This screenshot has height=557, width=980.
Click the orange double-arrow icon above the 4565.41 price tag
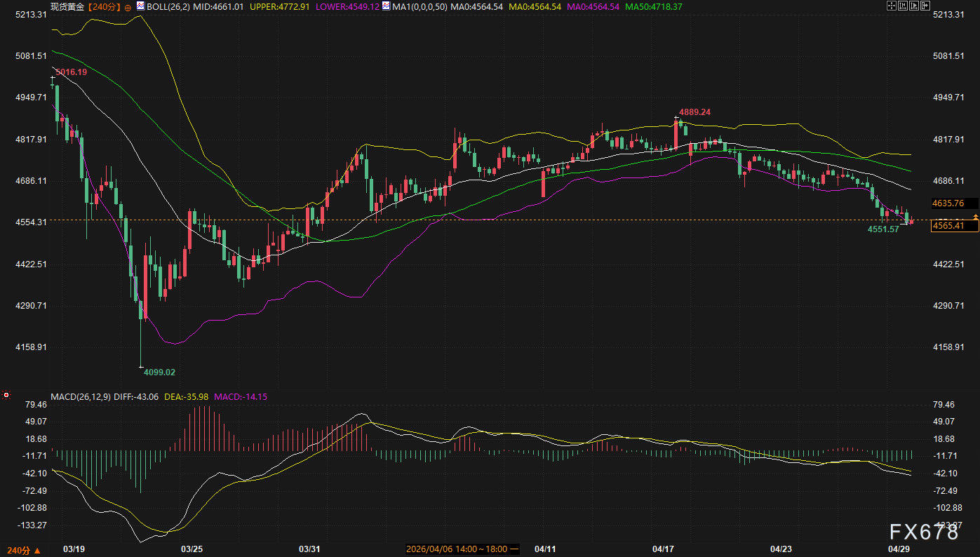[x=974, y=219]
